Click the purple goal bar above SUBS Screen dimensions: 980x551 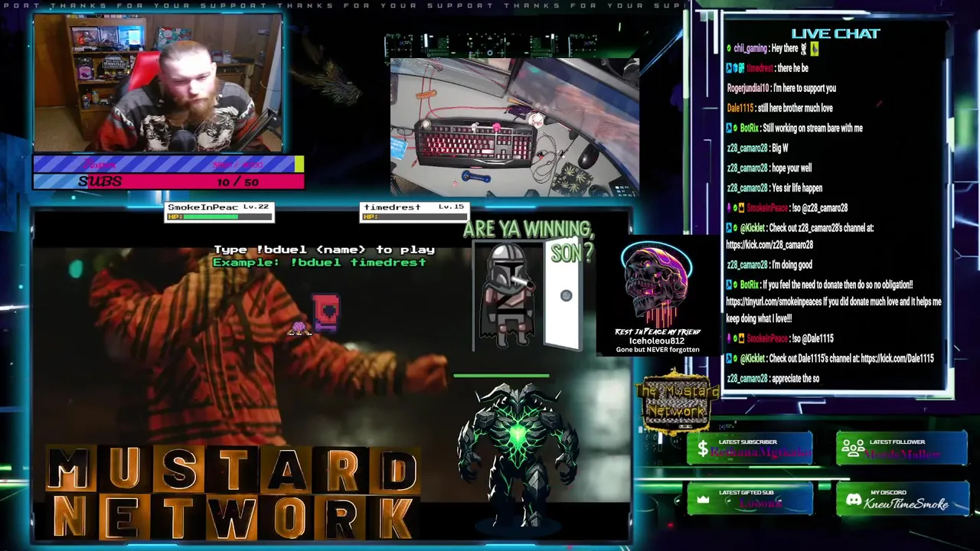(x=168, y=164)
